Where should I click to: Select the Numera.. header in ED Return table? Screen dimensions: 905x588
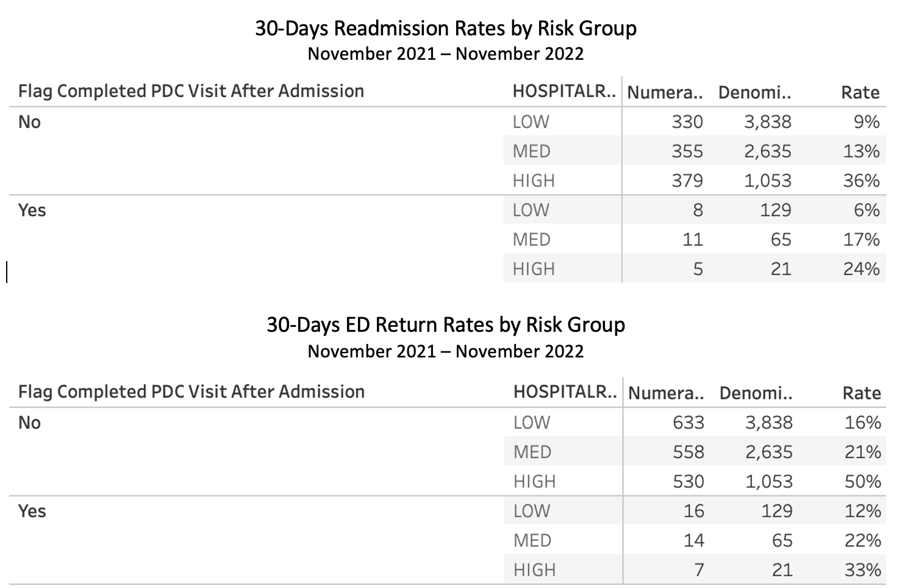[x=665, y=393]
